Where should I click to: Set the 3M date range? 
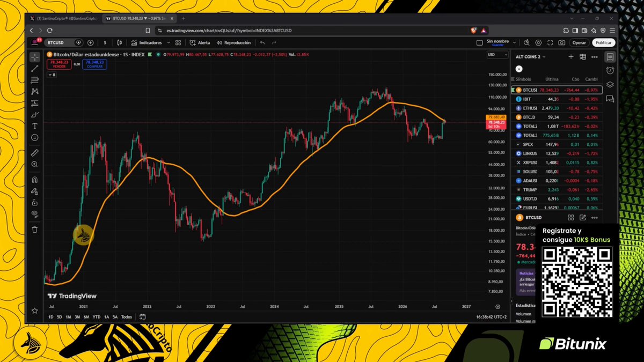77,317
